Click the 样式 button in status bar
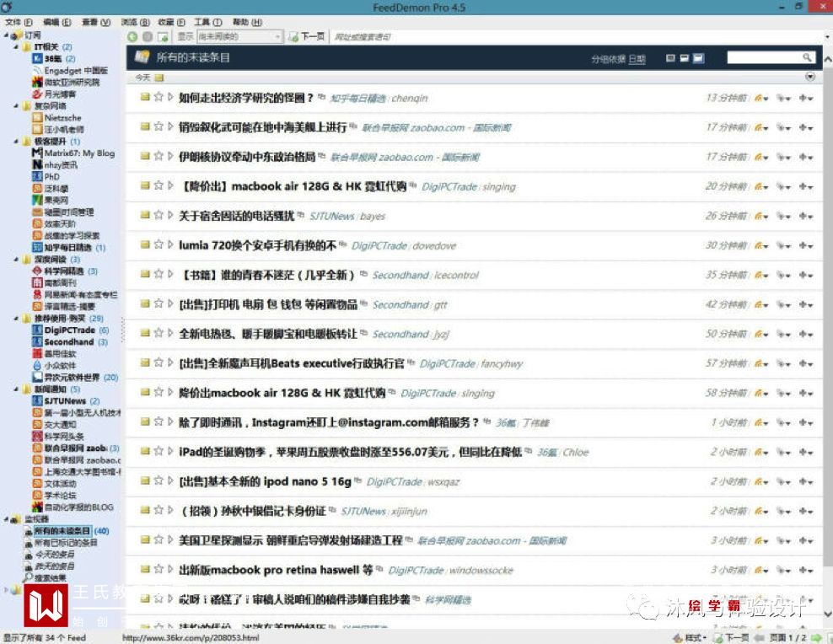Screen dimensions: 833x644 point(690,637)
